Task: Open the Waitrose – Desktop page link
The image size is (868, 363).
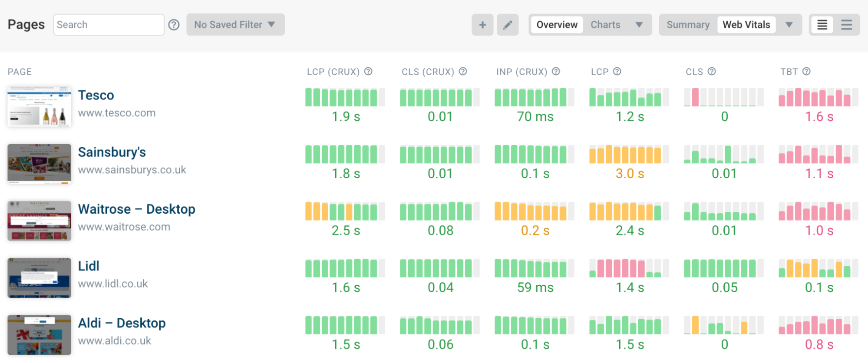Action: pos(137,209)
